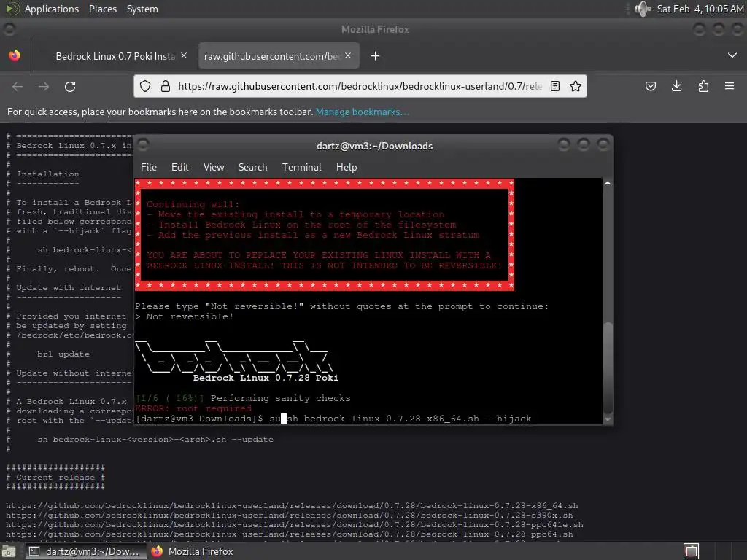This screenshot has width=747, height=560.
Task: Select the raw.githubusercontent.com tab
Action: [279, 56]
